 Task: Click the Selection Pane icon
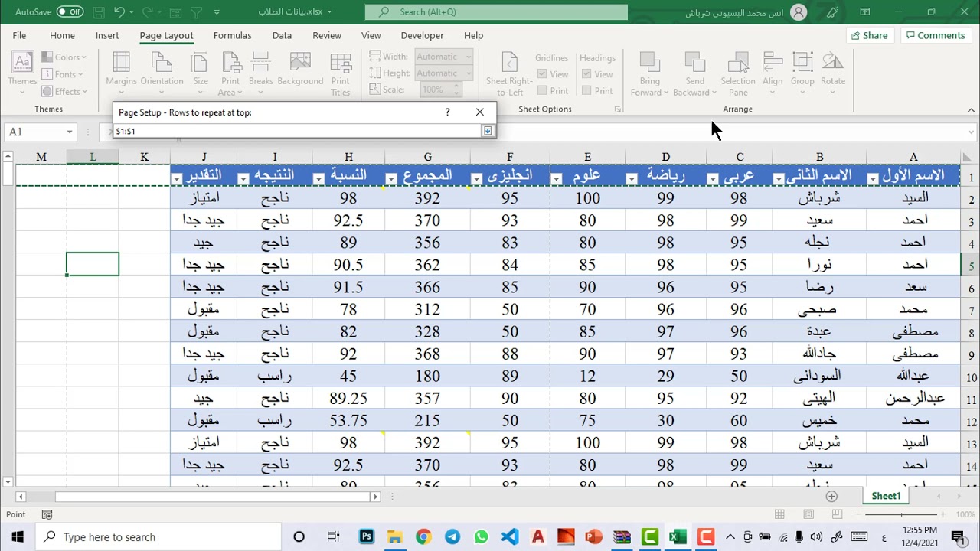click(x=738, y=73)
